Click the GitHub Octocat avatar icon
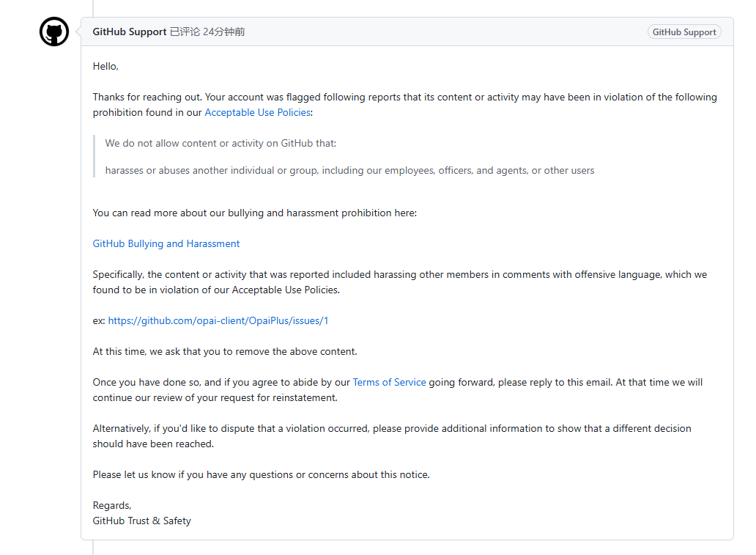Viewport: 756px width, 555px height. 54,32
